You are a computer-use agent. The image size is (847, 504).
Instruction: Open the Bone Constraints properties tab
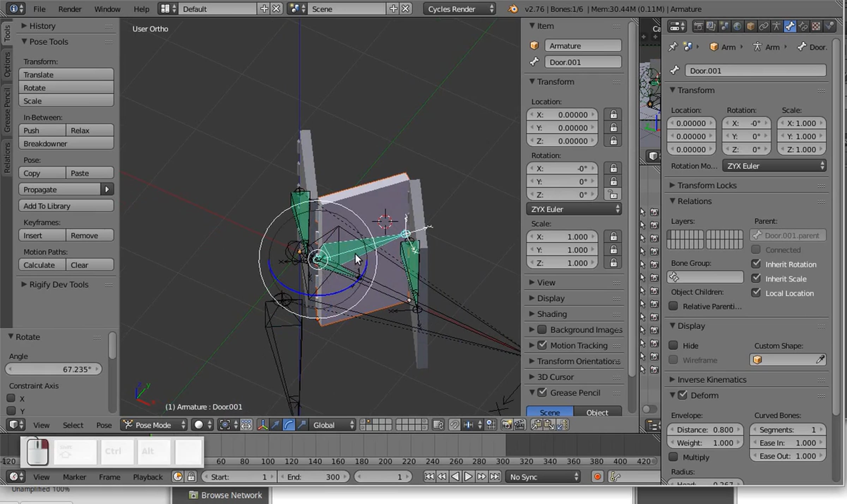[803, 26]
